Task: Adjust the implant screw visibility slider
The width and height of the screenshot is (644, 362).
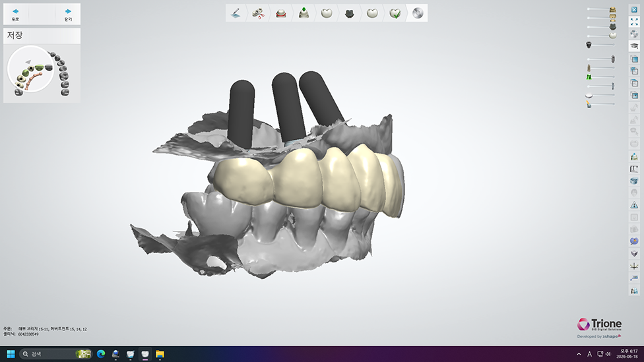Action: (x=601, y=59)
